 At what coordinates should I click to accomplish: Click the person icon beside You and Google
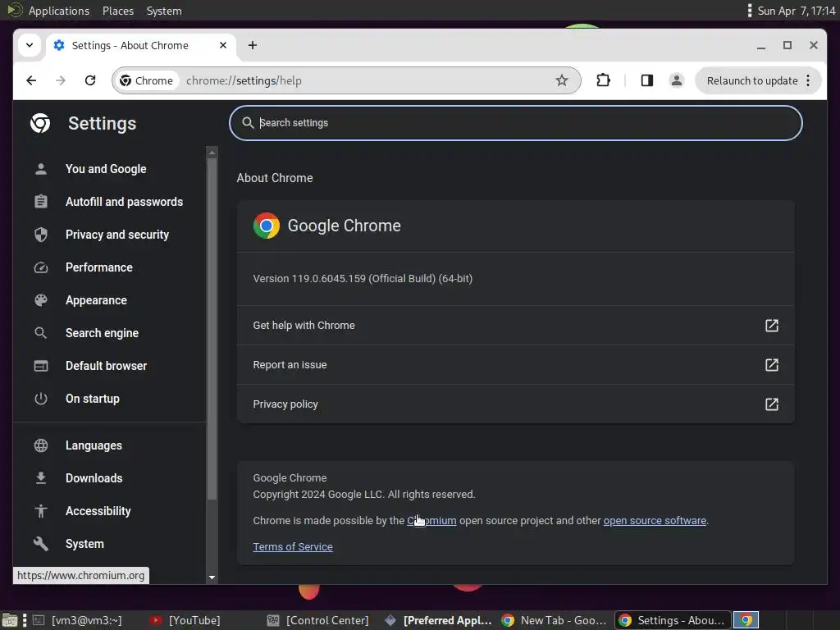(x=41, y=169)
